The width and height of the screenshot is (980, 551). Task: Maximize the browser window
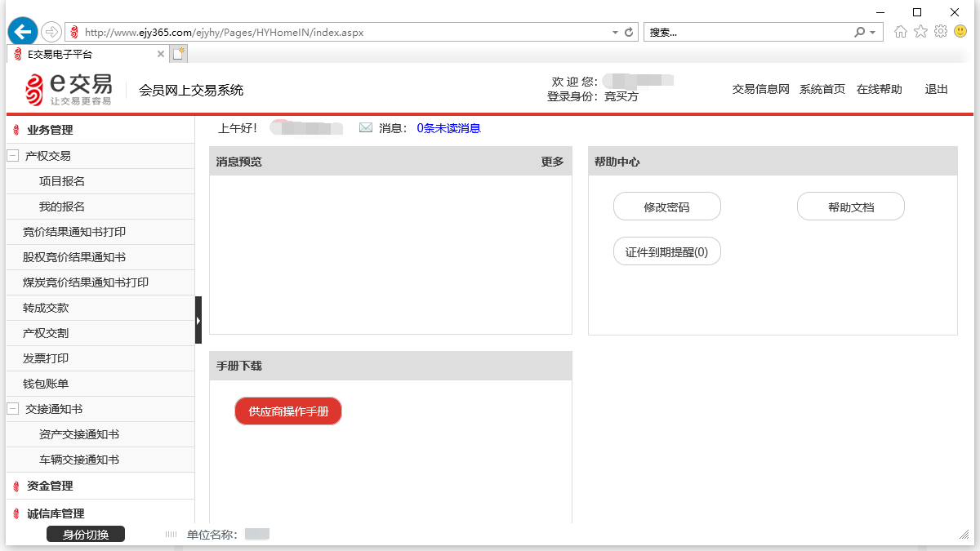pyautogui.click(x=917, y=11)
